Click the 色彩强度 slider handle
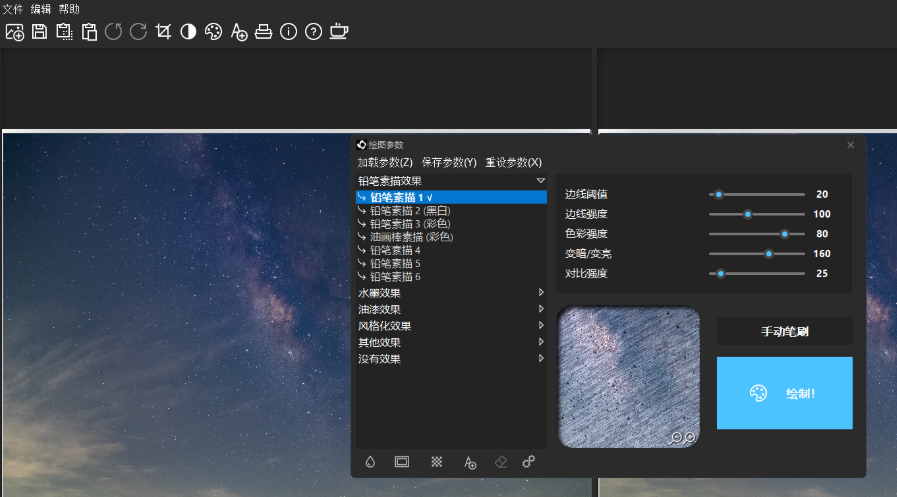Viewport: 897px width, 497px height. point(785,234)
